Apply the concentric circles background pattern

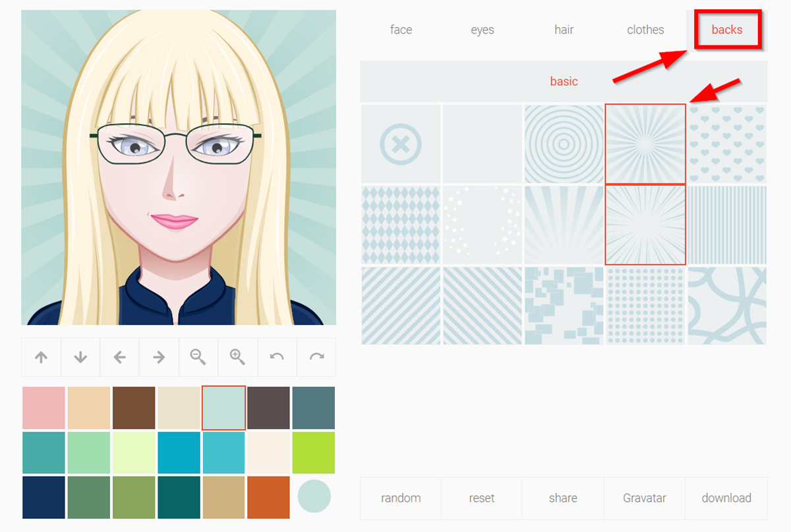564,143
